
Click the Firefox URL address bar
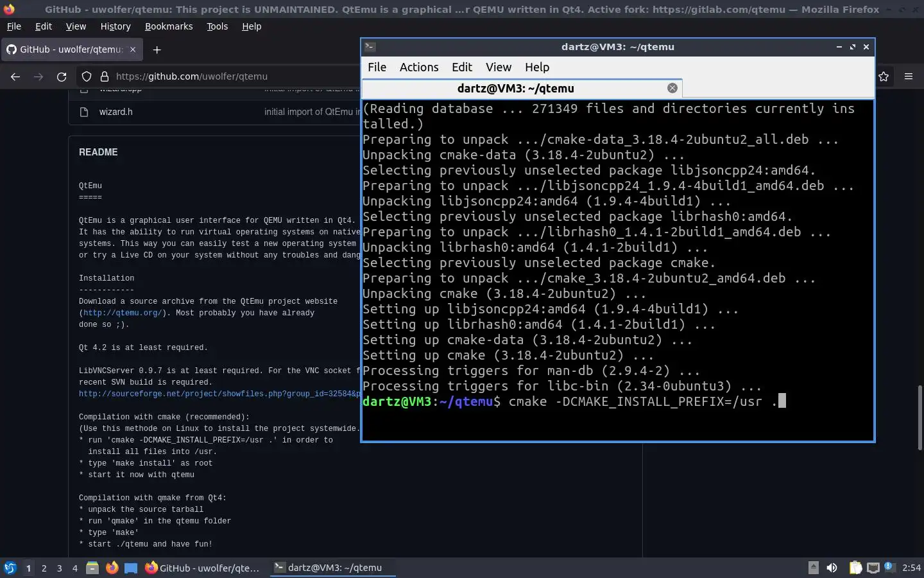tap(218, 76)
